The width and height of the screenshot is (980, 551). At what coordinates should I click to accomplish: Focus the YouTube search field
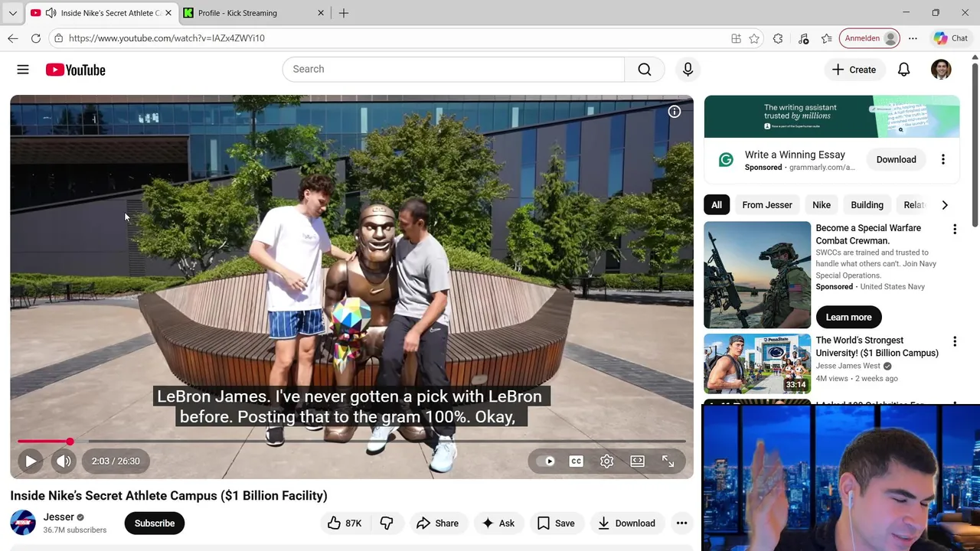453,69
